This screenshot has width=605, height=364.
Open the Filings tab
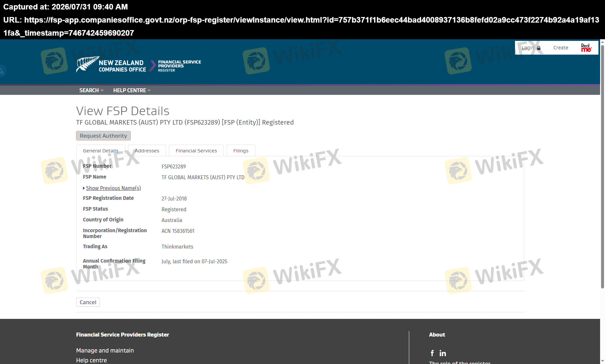click(241, 150)
